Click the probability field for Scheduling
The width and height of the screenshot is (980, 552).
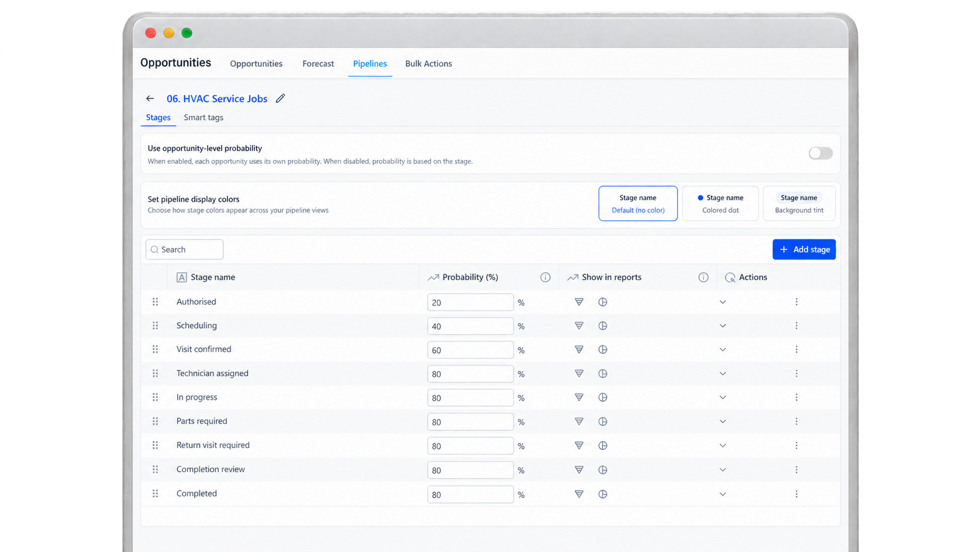pos(470,326)
